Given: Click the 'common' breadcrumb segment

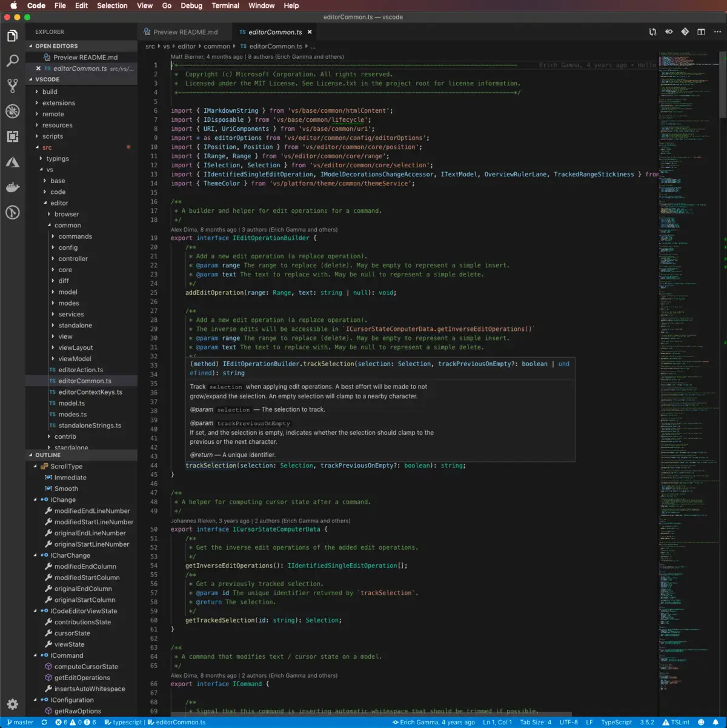Looking at the screenshot, I should coord(217,46).
